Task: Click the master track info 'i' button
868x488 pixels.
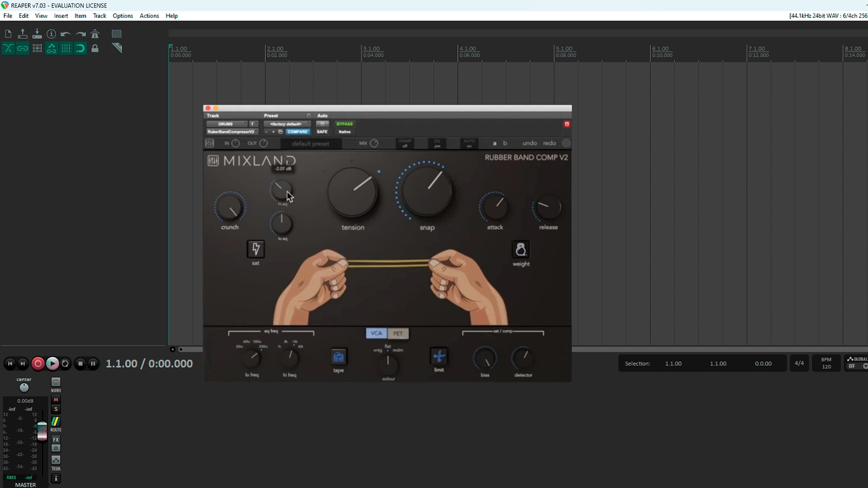Action: tap(56, 478)
